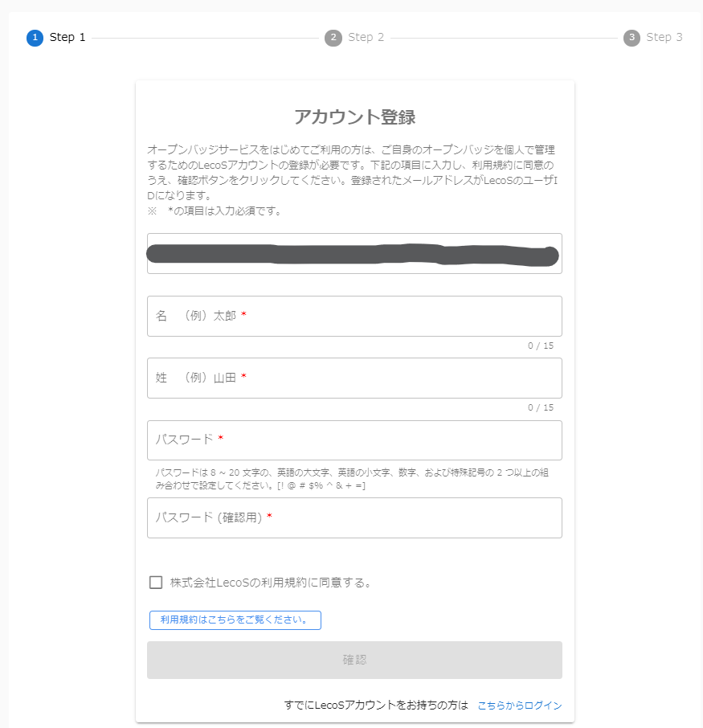Click the Step 3 label text
Viewport: 703px width, 728px height.
pos(664,37)
